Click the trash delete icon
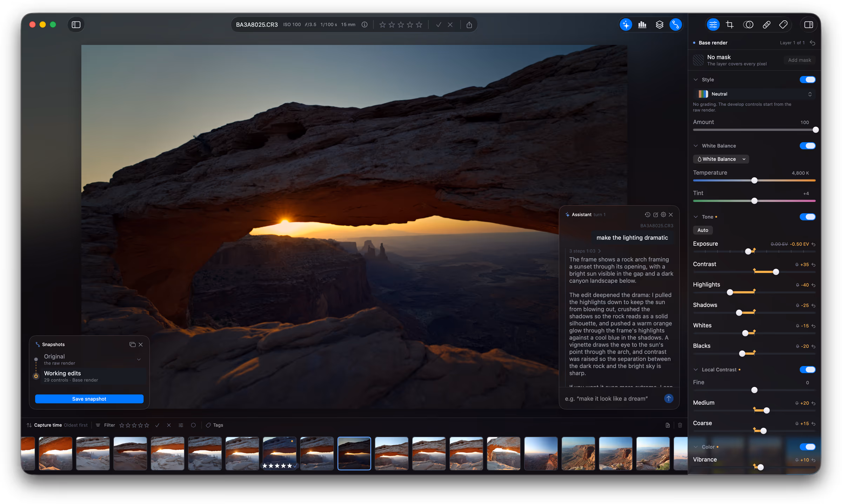 point(680,425)
